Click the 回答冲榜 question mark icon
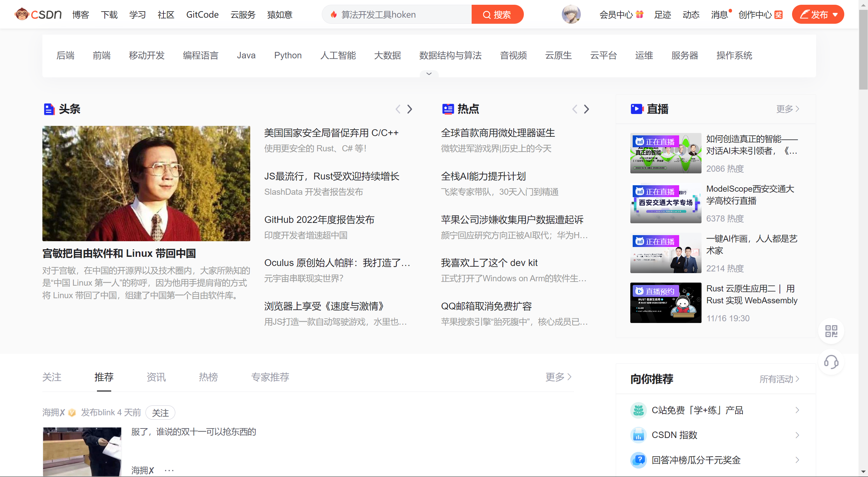The width and height of the screenshot is (868, 477). click(x=638, y=460)
